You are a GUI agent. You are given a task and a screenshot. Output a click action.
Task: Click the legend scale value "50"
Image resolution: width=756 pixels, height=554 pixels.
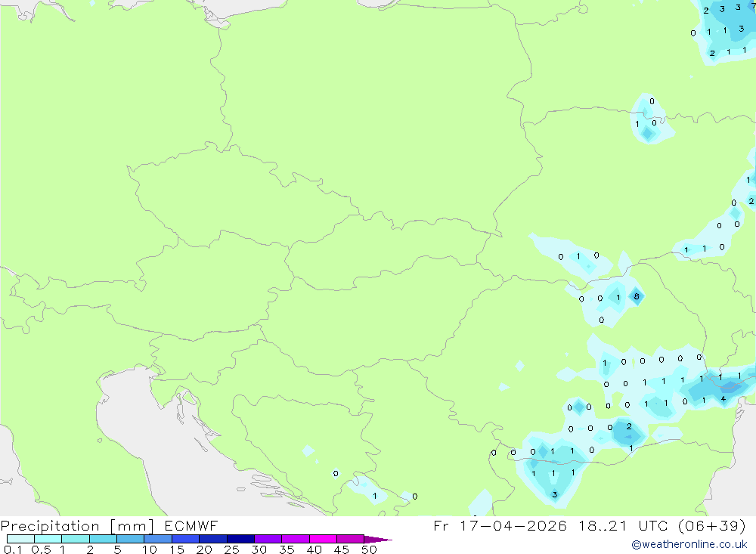click(369, 549)
